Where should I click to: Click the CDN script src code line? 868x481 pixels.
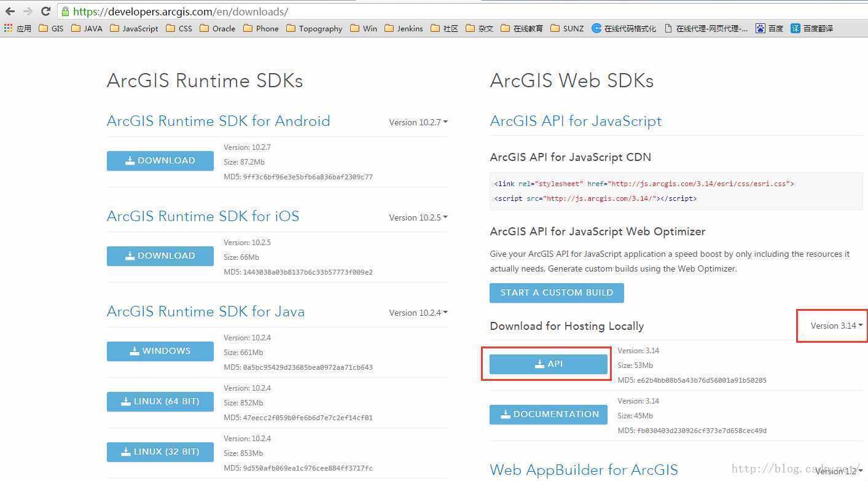pyautogui.click(x=595, y=198)
